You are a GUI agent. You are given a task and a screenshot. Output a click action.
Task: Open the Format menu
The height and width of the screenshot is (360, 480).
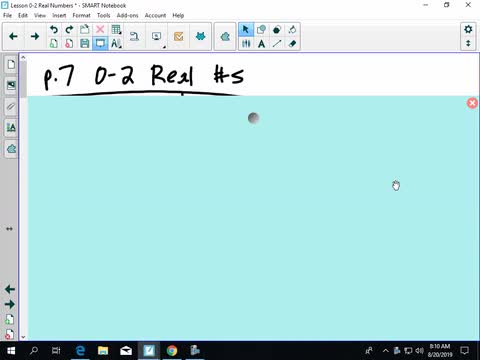click(x=81, y=15)
